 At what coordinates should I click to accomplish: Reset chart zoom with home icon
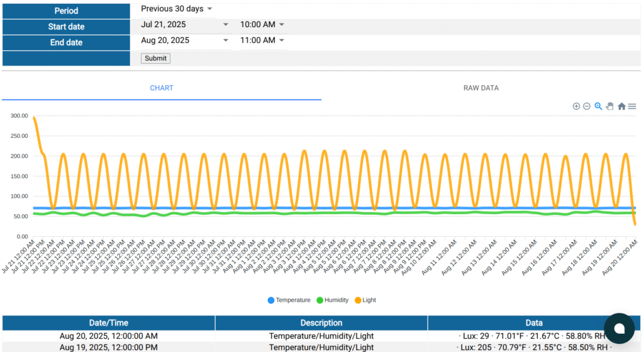tap(621, 106)
